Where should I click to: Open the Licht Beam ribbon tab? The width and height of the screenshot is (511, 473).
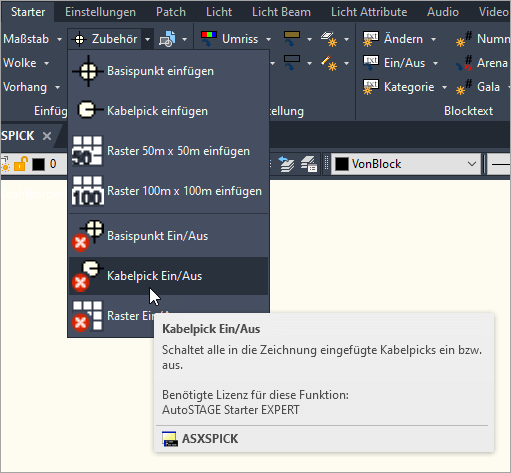(281, 12)
